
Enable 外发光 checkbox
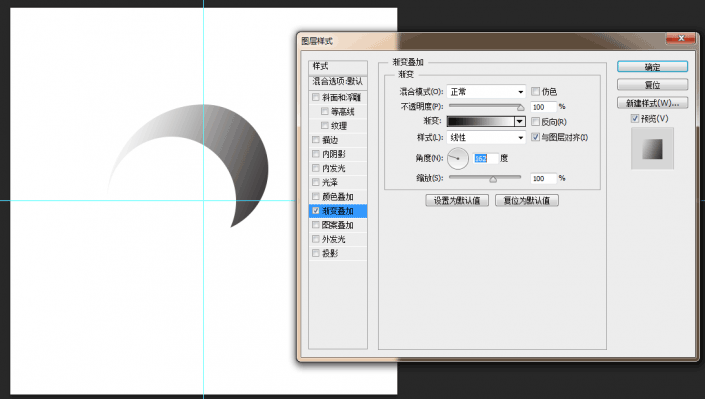[316, 239]
